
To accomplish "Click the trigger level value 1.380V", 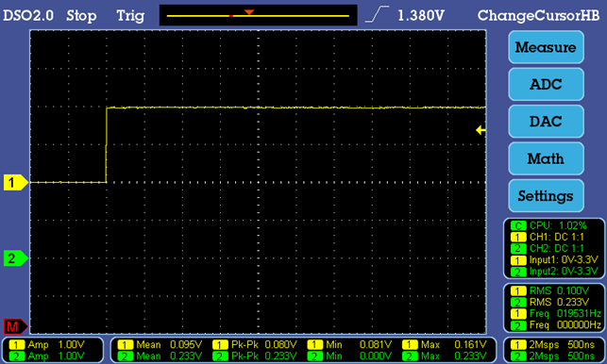I will pyautogui.click(x=421, y=15).
